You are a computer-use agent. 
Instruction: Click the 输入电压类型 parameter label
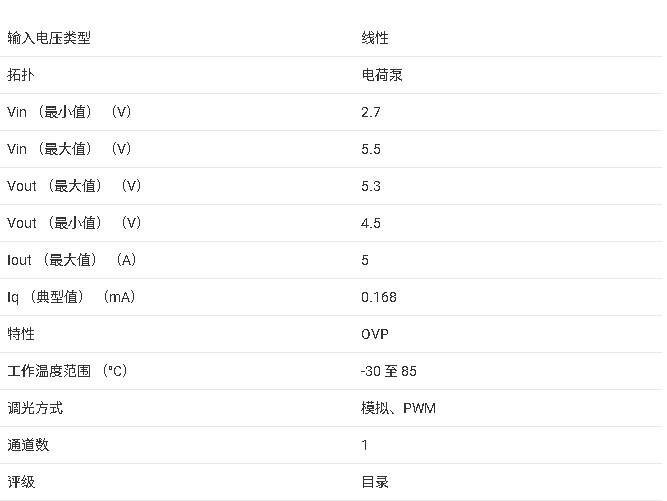[49, 38]
